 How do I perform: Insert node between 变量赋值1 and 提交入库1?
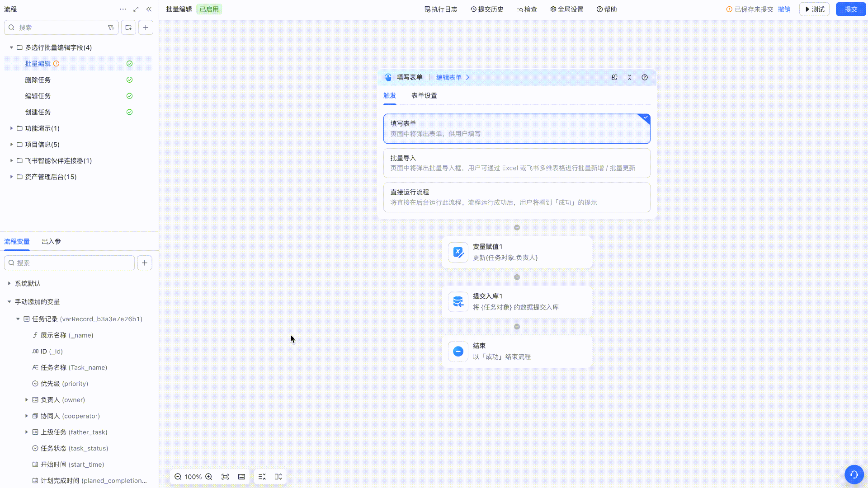[517, 277]
